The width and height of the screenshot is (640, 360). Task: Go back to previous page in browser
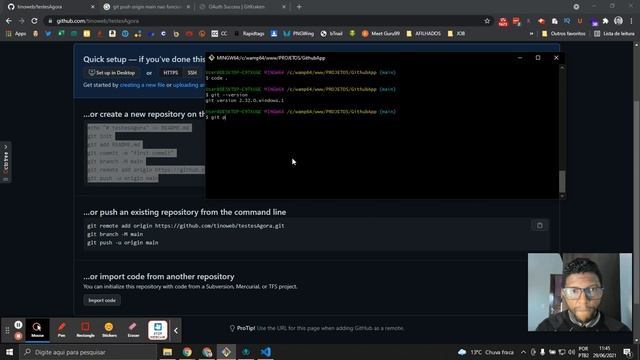9,21
